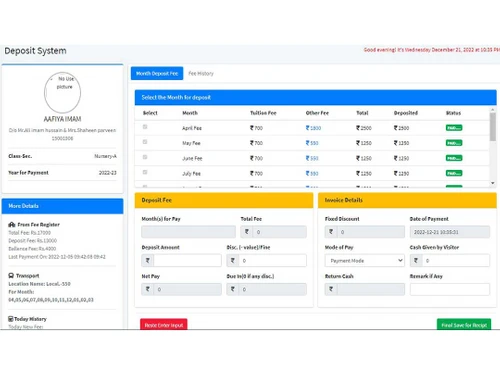Click the Last Payment On date line

coord(57,257)
